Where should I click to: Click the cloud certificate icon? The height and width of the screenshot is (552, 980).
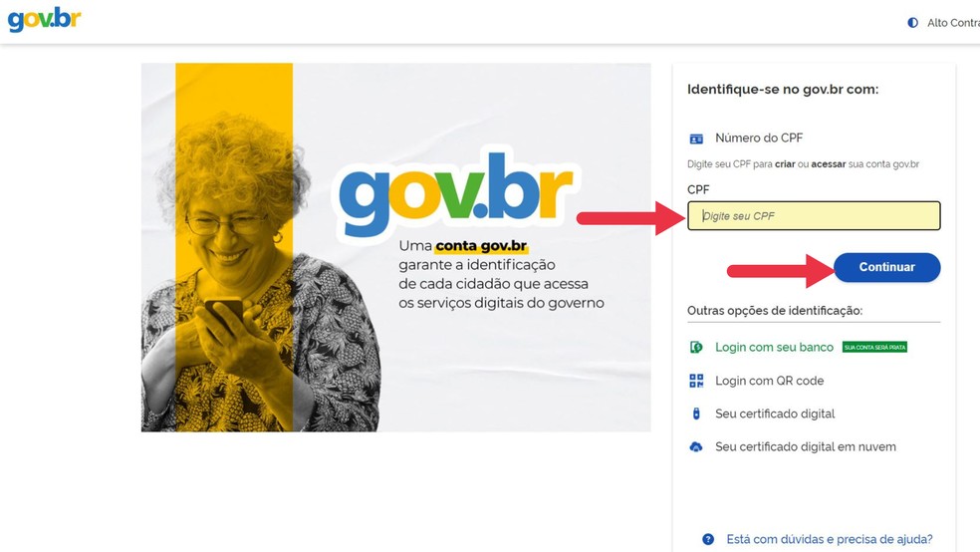(695, 447)
